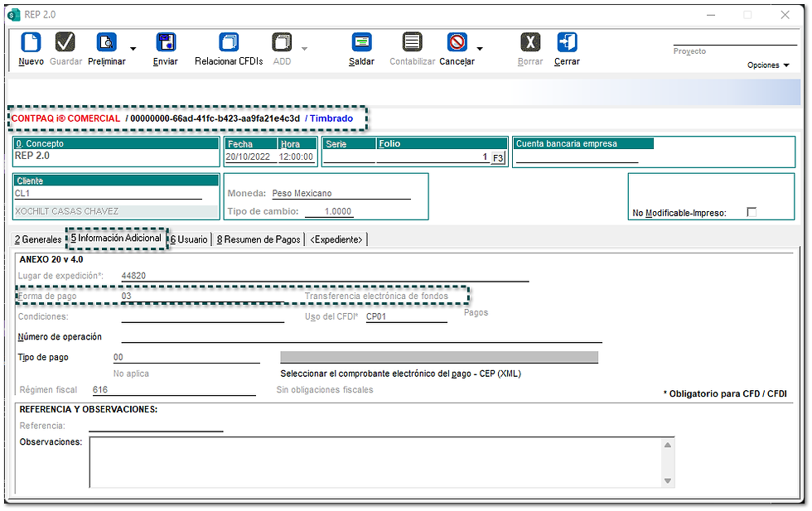The image size is (812, 511).
Task: Click Seleccionar el comprobante electrónico del pago link
Action: click(400, 374)
